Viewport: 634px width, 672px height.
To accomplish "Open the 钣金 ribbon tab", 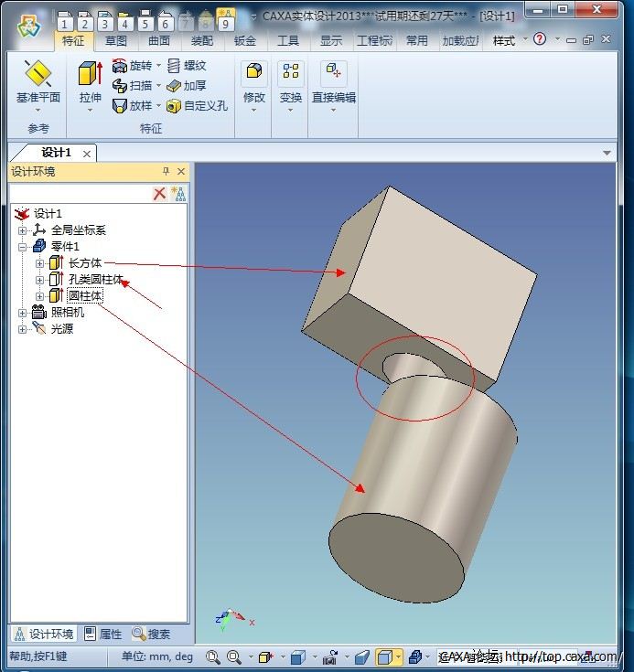I will (x=244, y=40).
